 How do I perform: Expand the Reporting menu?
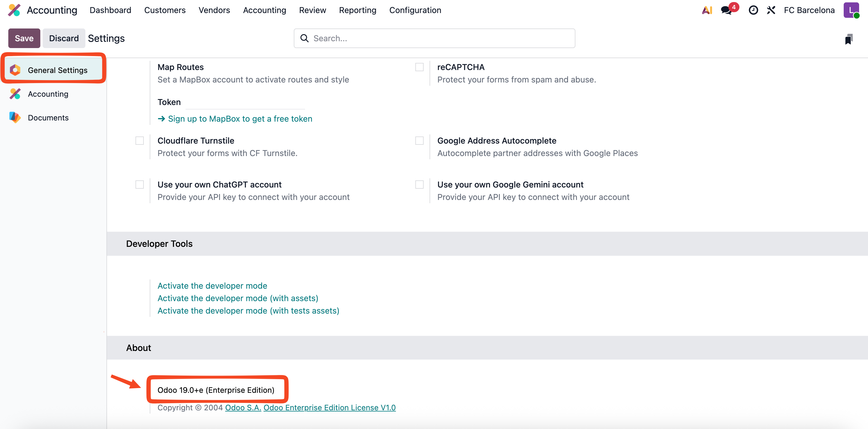(357, 10)
